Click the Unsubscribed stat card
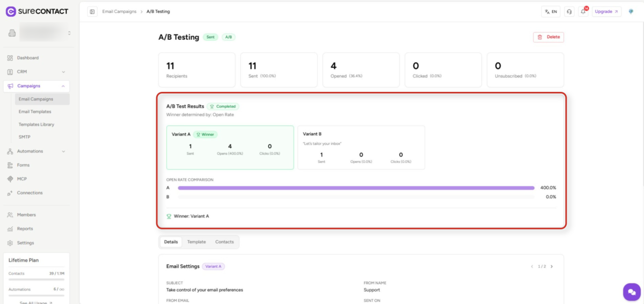 [x=525, y=70]
